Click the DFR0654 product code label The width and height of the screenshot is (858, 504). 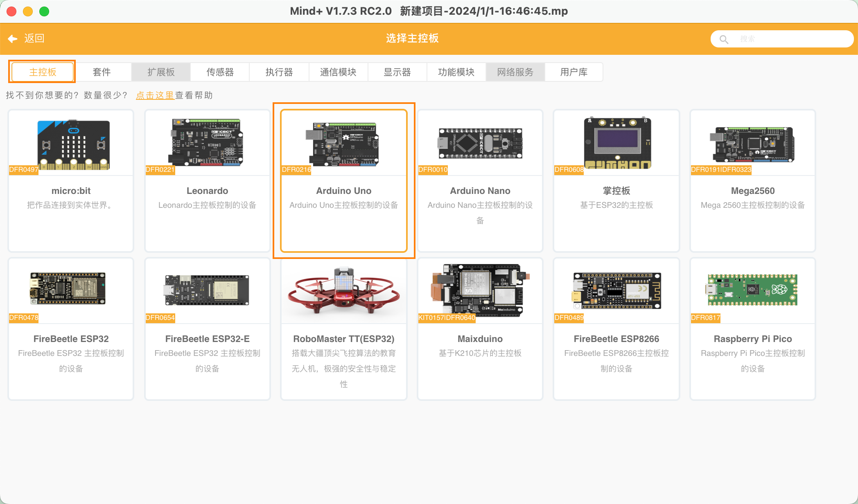160,317
